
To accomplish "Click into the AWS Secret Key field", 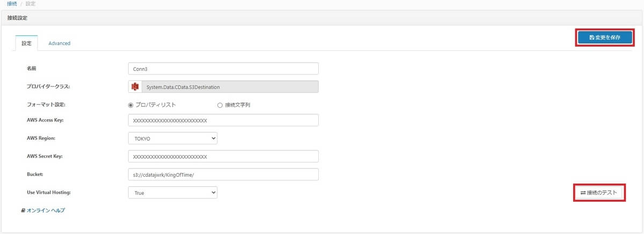I will [223, 156].
